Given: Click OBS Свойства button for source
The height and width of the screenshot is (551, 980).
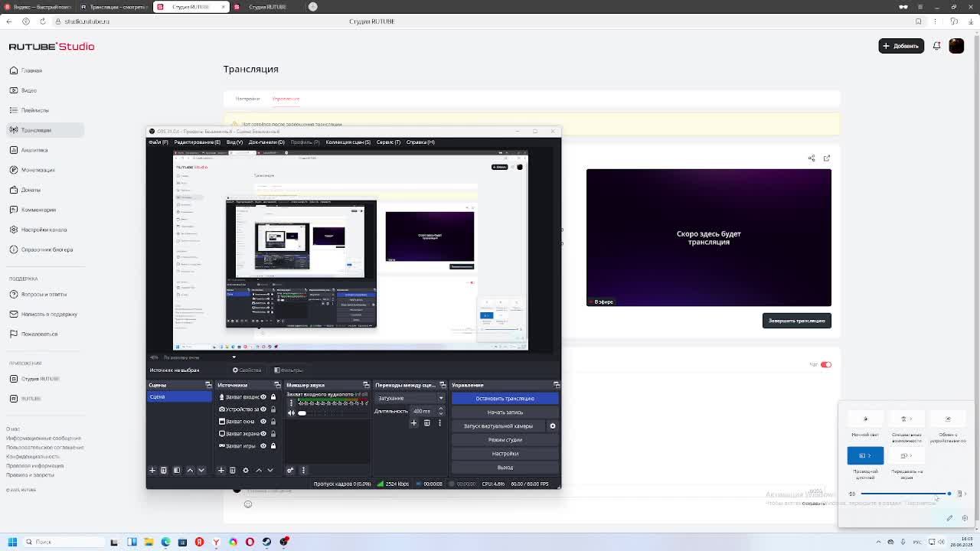Looking at the screenshot, I should [247, 370].
